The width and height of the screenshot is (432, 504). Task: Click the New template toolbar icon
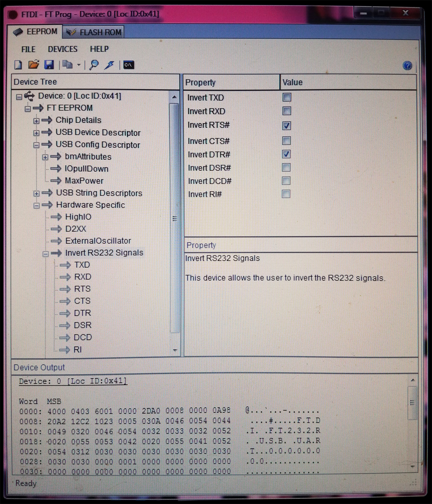[x=18, y=65]
